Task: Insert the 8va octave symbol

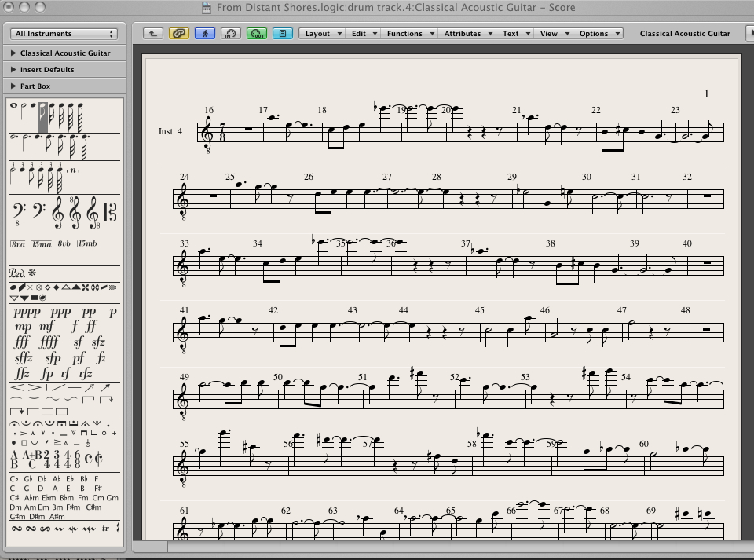Action: tap(18, 244)
